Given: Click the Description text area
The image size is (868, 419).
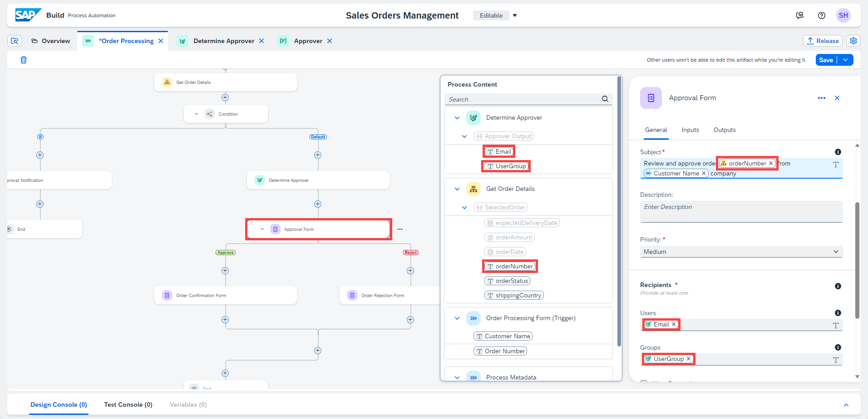Looking at the screenshot, I should tap(741, 212).
